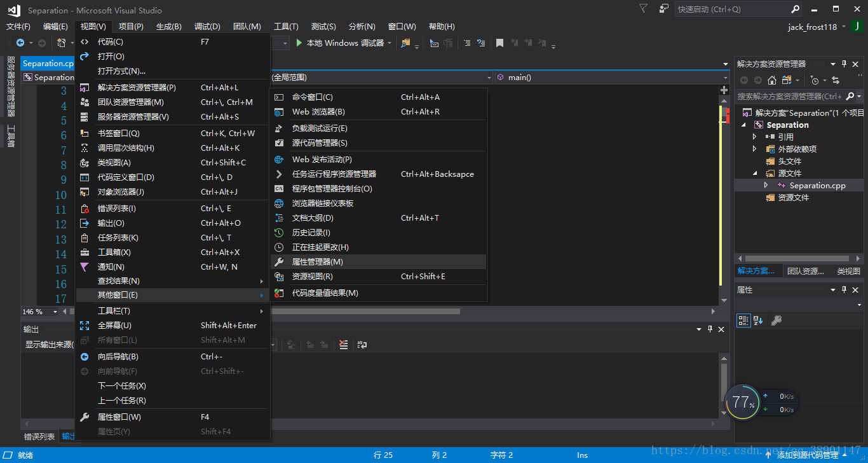This screenshot has width=868, height=463.
Task: Click the pending changes filter clock icon
Action: (x=815, y=80)
